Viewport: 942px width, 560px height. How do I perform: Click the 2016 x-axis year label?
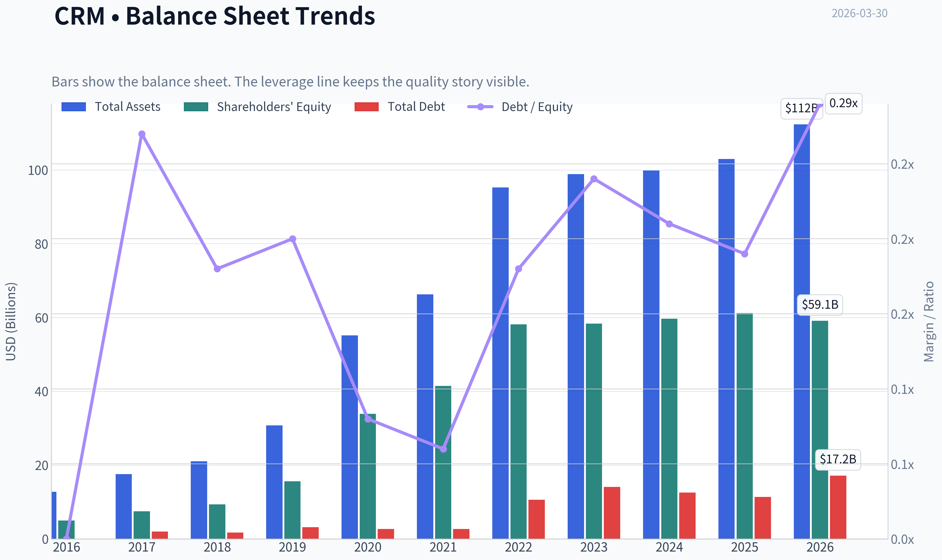[x=66, y=547]
